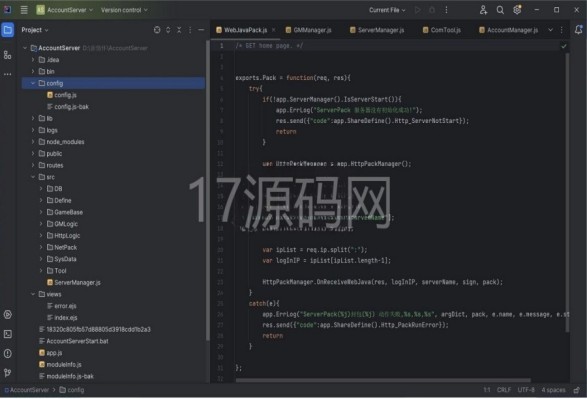Show more tool windows ellipsis
587x399 pixels.
coord(7,74)
